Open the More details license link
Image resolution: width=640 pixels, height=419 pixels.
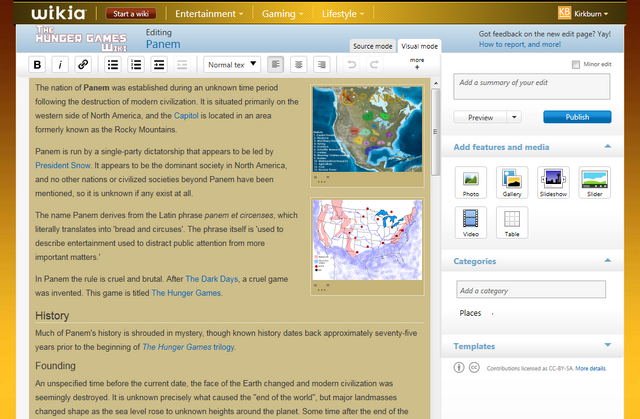[x=591, y=368]
